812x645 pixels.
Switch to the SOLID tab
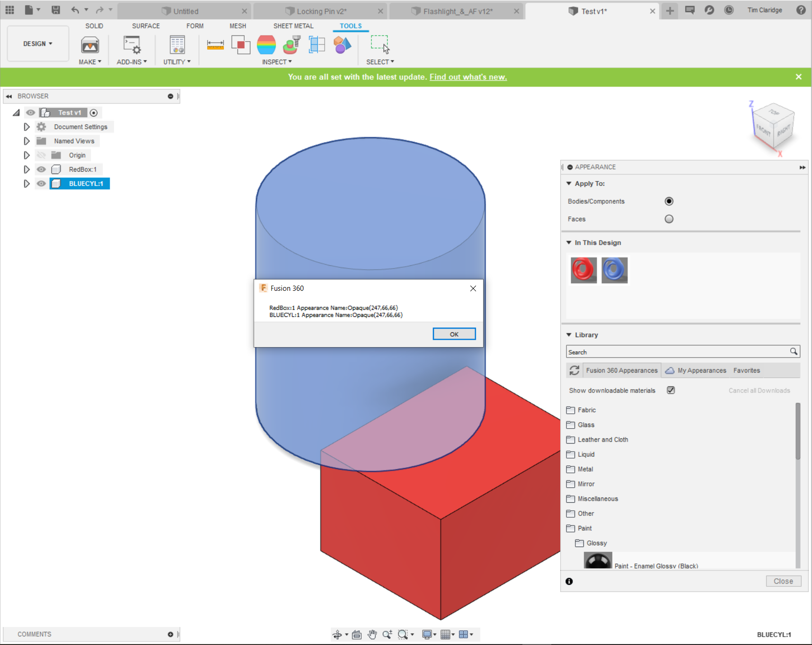94,26
